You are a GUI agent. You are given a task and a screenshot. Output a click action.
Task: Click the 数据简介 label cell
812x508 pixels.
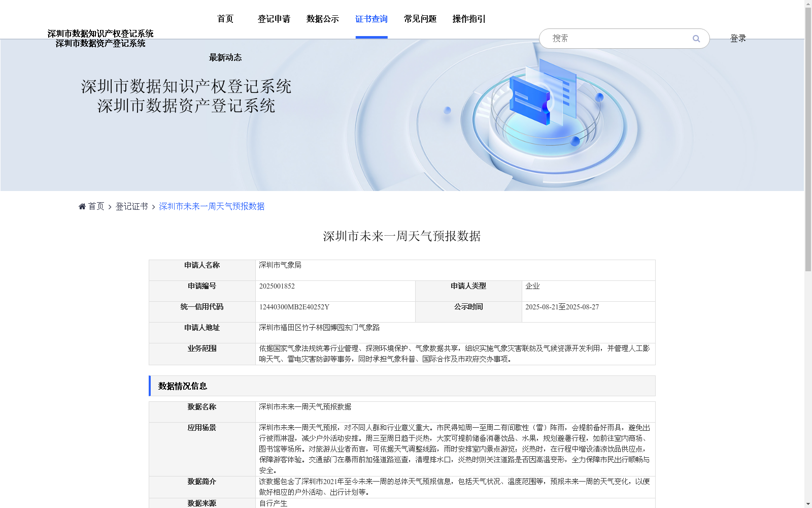coord(202,487)
